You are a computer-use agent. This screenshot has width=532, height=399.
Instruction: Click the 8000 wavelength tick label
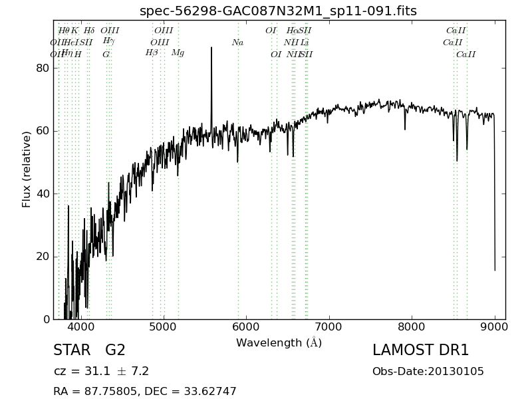point(412,327)
